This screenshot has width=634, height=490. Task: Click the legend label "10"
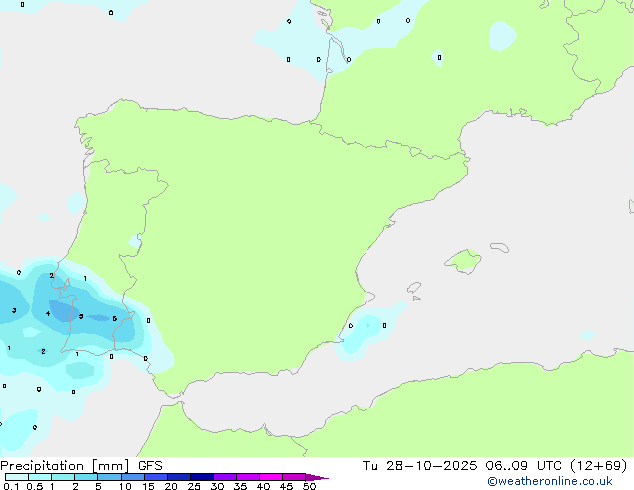tap(125, 486)
